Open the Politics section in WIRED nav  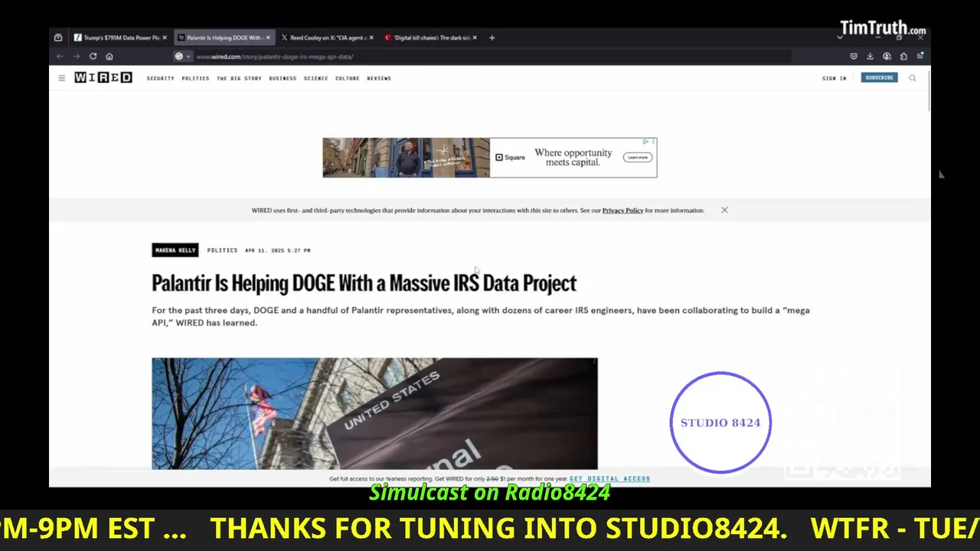coord(195,78)
